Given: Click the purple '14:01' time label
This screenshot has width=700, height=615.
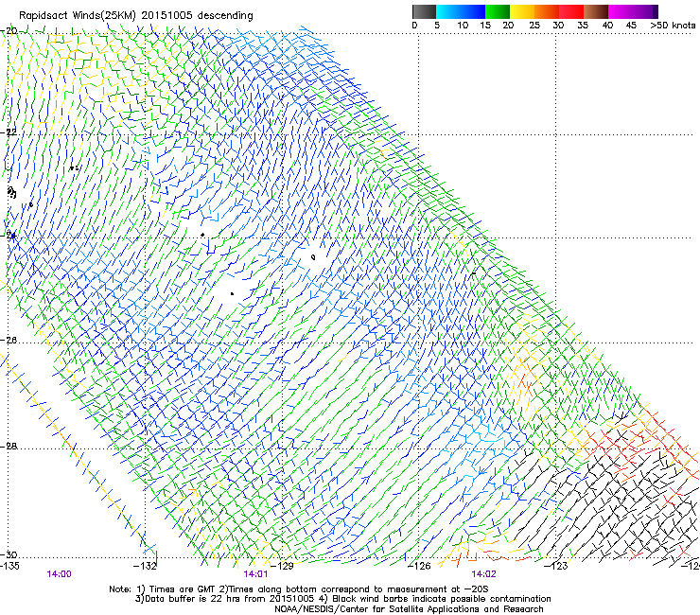Looking at the screenshot, I should coord(255,574).
